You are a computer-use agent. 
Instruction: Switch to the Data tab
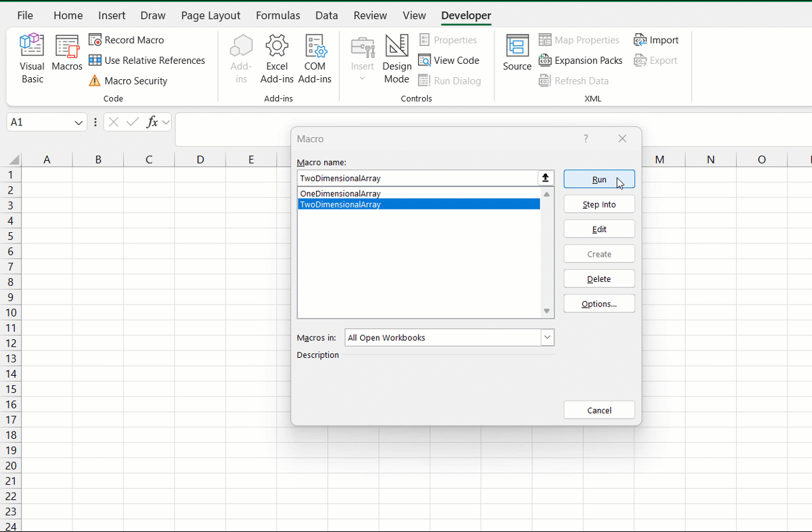[x=327, y=15]
